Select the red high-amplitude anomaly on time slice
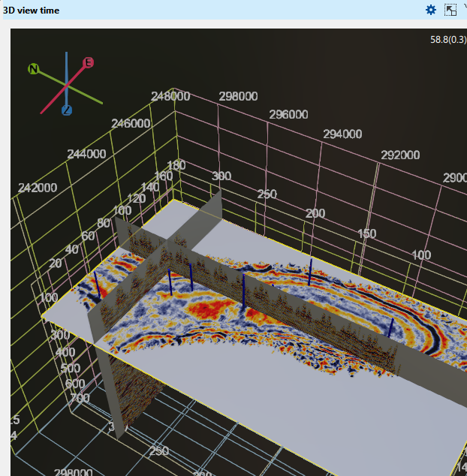The height and width of the screenshot is (476, 467). pos(209,309)
